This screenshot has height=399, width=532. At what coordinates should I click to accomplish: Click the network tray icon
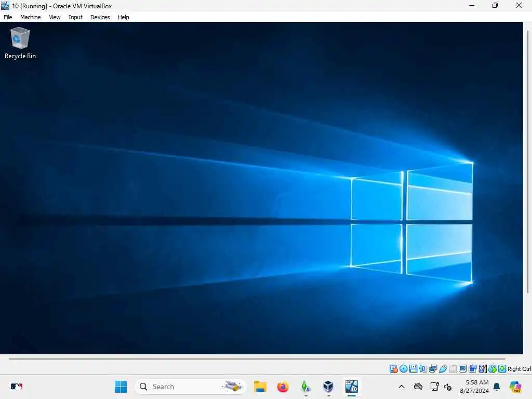coord(434,387)
